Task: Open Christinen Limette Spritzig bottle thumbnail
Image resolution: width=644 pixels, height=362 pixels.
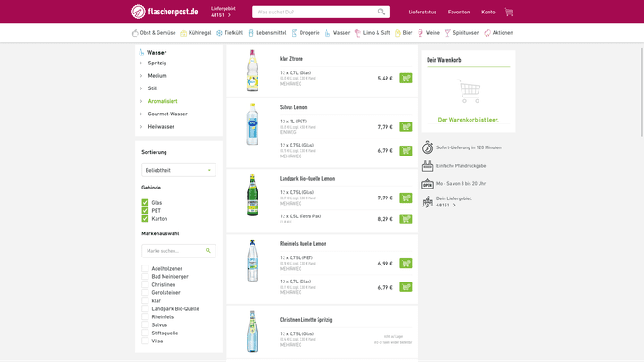Action: (252, 333)
